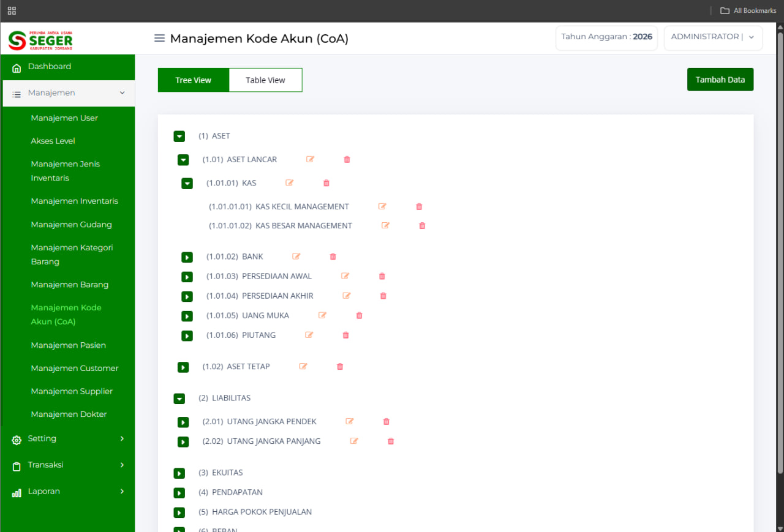
Task: Click the Dashboard home icon
Action: 17,67
